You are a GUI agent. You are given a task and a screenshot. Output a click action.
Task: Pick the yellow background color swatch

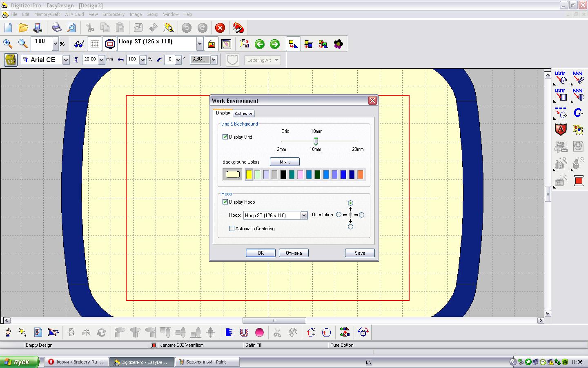[249, 175]
